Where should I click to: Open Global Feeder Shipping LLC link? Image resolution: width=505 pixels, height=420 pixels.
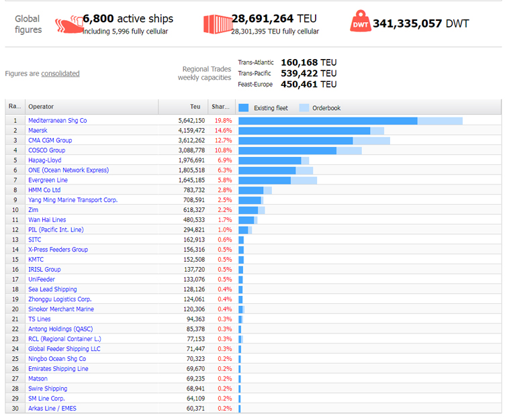tap(64, 349)
